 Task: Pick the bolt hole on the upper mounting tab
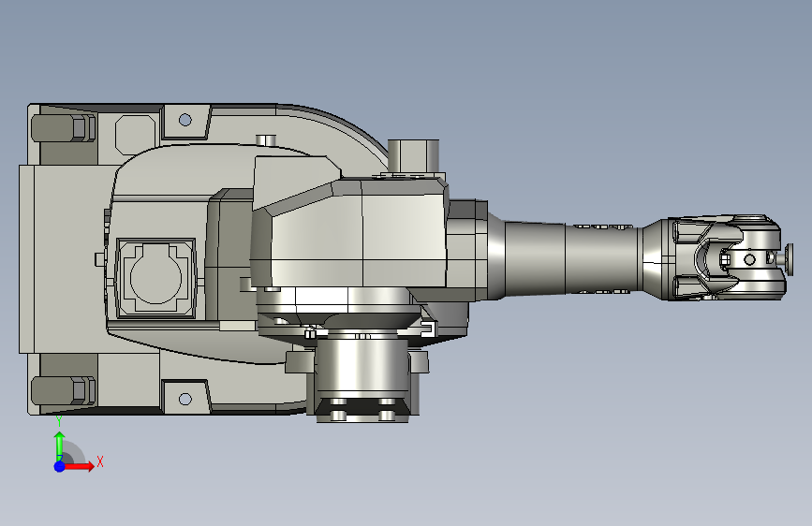(185, 120)
